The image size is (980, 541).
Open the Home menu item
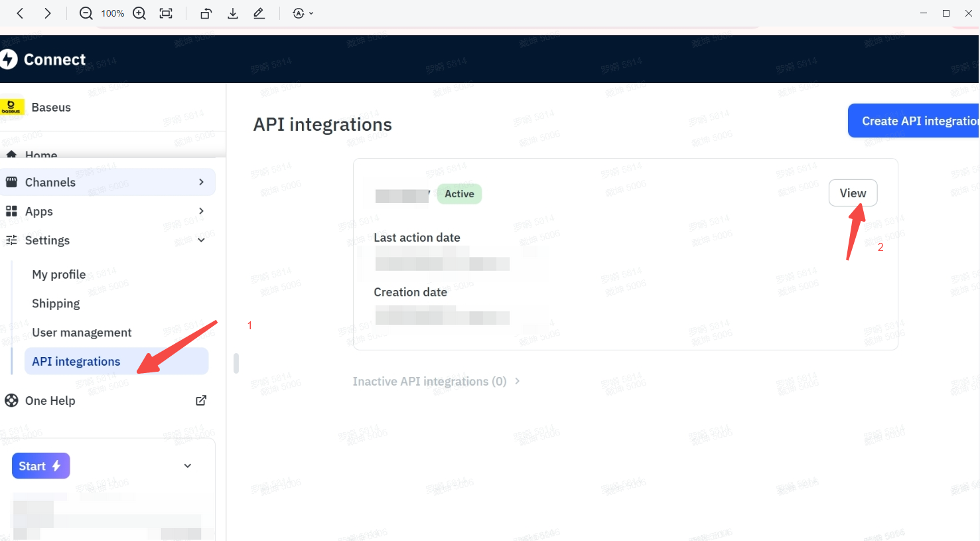(x=41, y=155)
